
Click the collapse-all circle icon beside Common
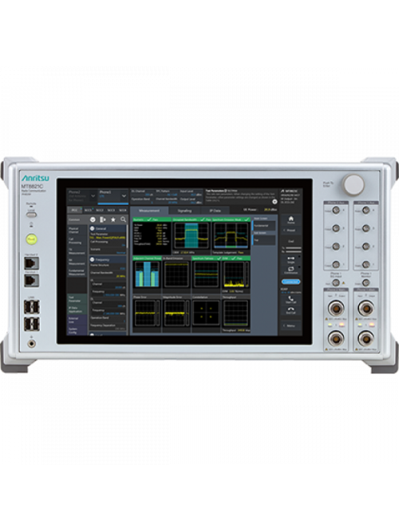[93, 219]
